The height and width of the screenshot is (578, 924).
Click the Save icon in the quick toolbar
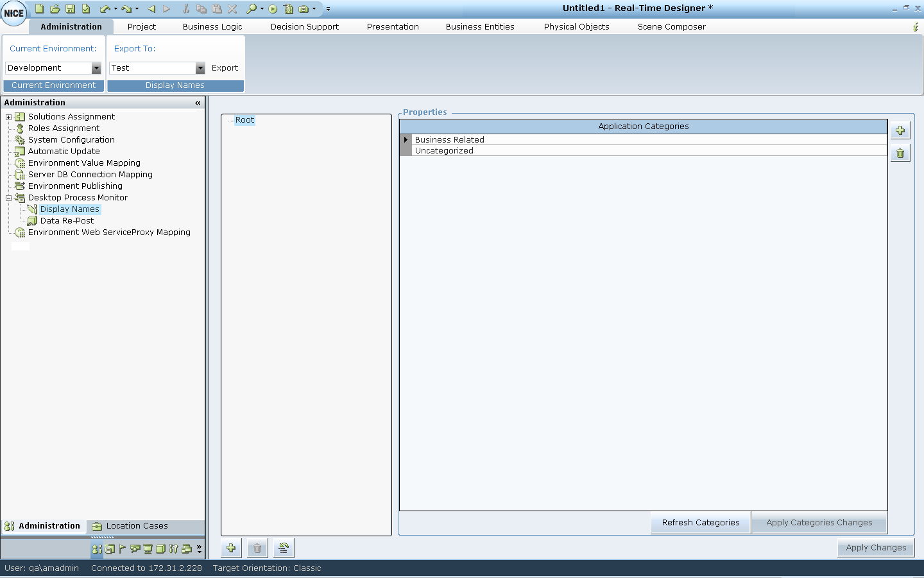(x=71, y=9)
